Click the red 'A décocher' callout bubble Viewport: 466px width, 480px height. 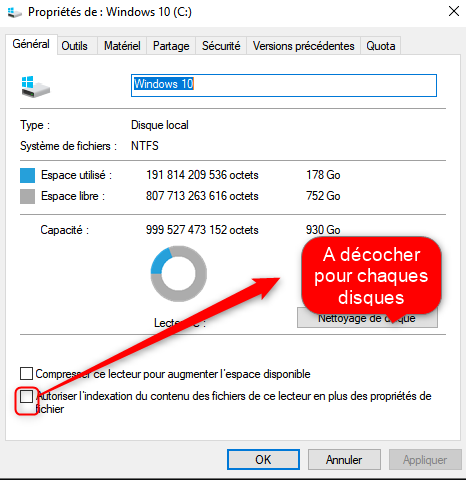(x=371, y=276)
